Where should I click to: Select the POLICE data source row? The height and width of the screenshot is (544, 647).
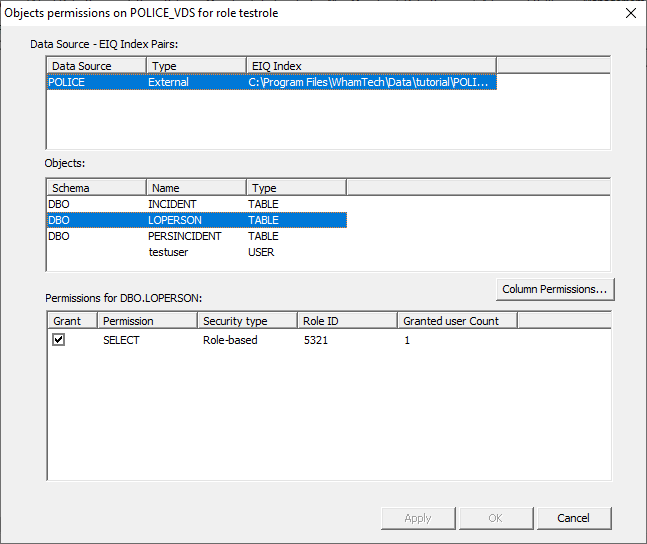click(x=67, y=82)
